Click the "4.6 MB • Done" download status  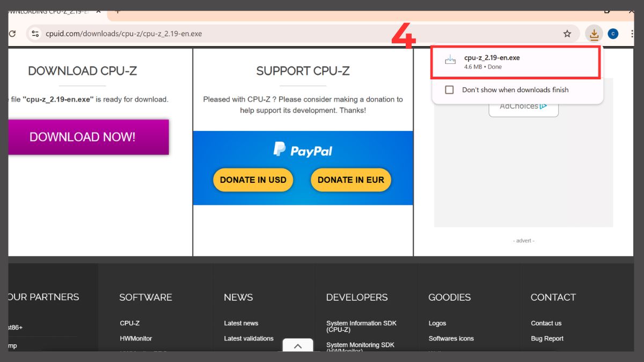[483, 67]
